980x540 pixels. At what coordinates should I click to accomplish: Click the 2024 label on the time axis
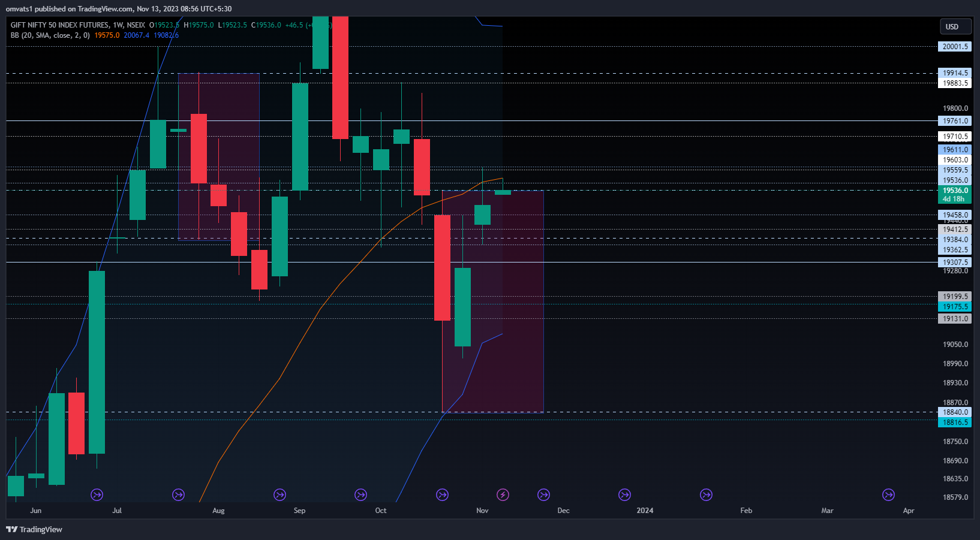coord(645,511)
